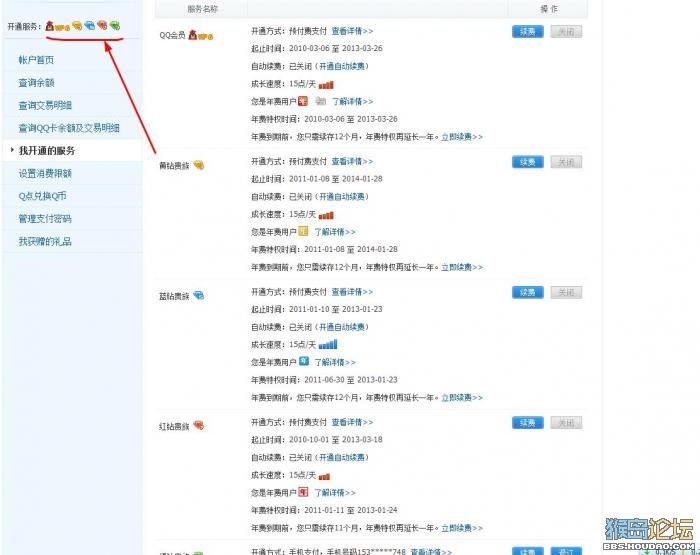Click the VIP icon beside QQ会员 service name
The height and width of the screenshot is (555, 700).
click(x=200, y=35)
